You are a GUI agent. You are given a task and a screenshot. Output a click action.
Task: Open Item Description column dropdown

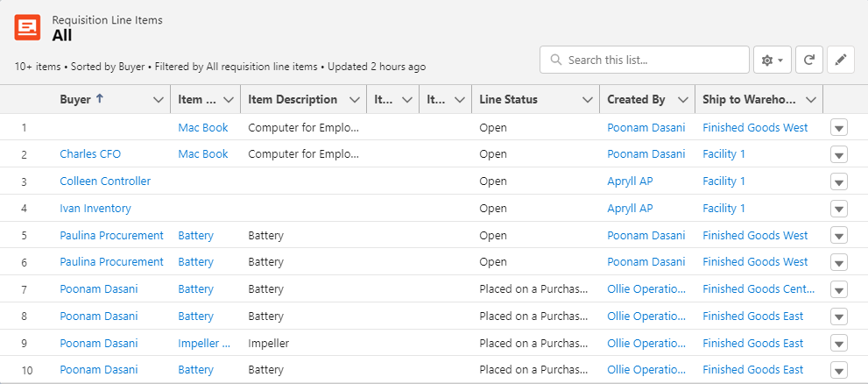pyautogui.click(x=354, y=100)
